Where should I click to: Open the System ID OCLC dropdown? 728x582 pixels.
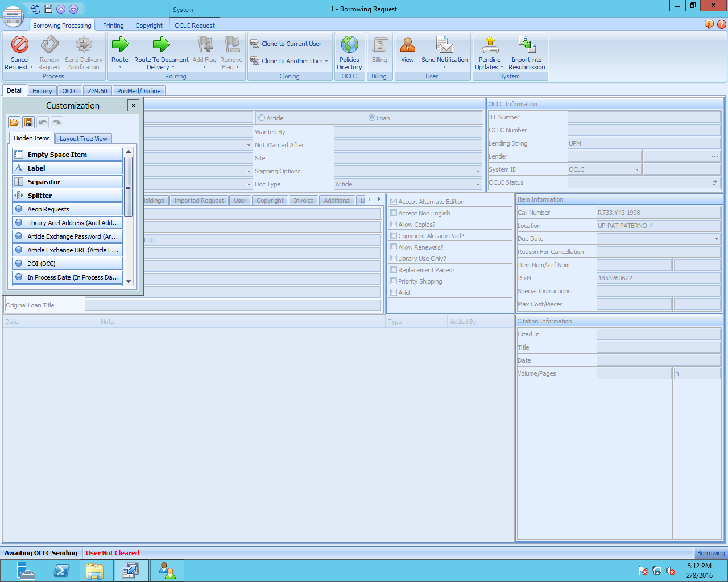tap(637, 169)
